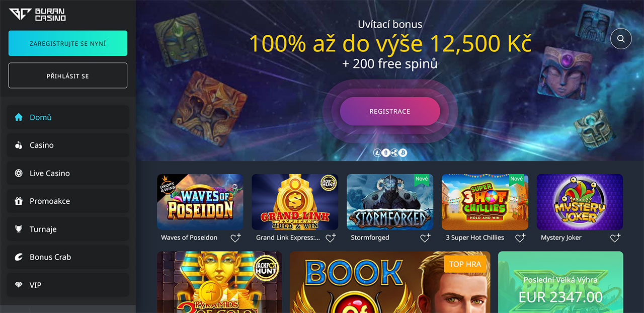This screenshot has height=313, width=644.
Task: Mark 3 Super Hot Chillies as favorite
Action: [x=520, y=238]
